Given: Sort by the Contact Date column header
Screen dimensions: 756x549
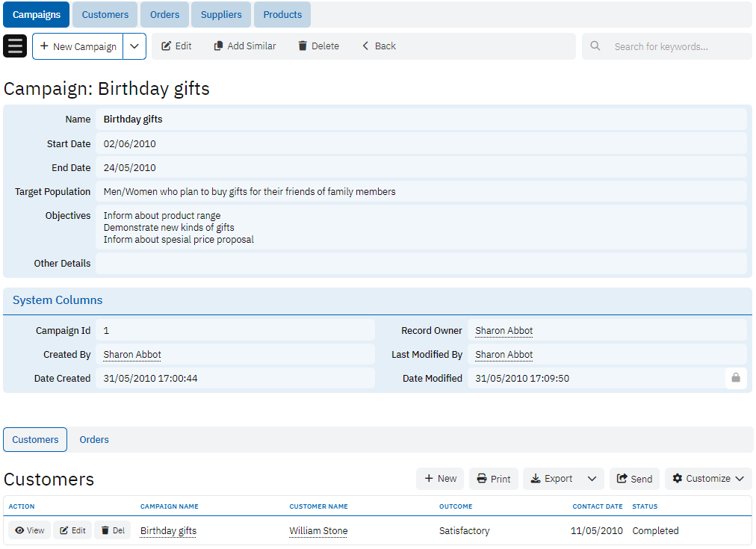Looking at the screenshot, I should tap(597, 506).
